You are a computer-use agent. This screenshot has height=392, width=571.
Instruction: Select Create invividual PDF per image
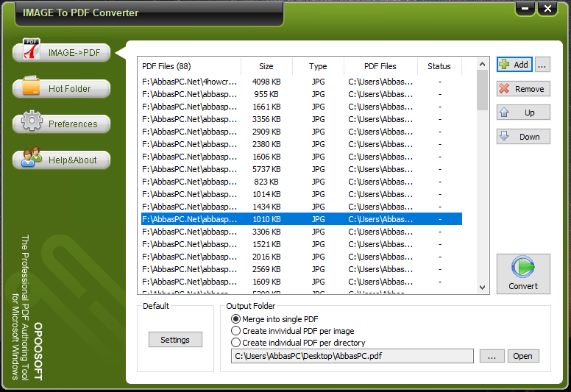pyautogui.click(x=293, y=331)
